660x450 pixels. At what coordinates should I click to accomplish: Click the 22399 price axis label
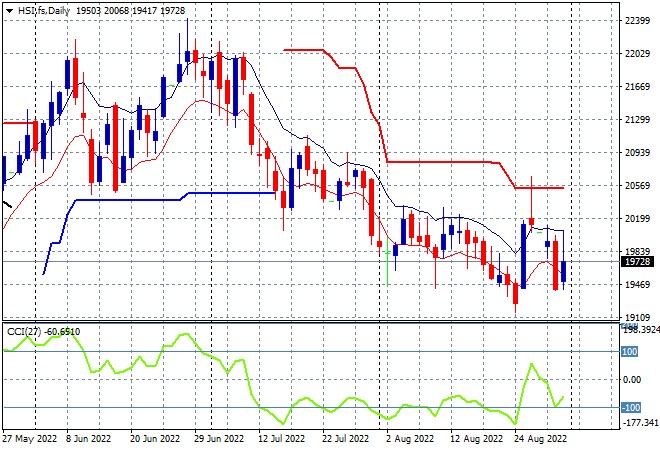click(638, 21)
